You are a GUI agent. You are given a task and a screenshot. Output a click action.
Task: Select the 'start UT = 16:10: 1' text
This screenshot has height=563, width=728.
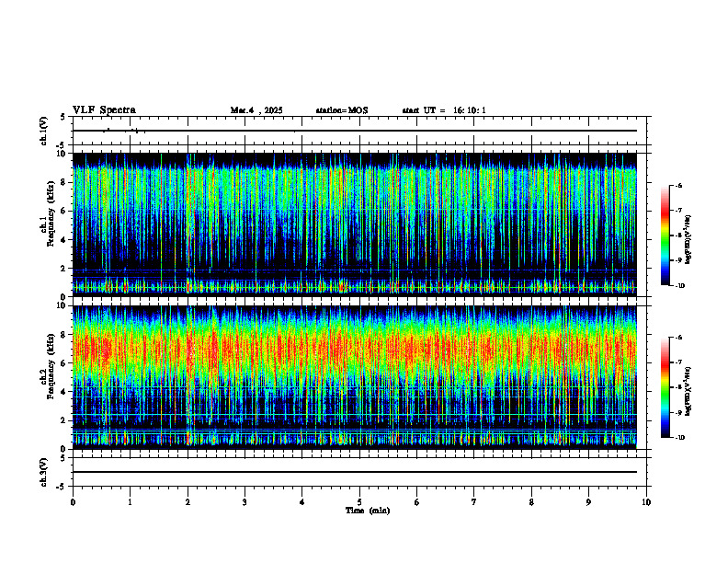point(444,110)
